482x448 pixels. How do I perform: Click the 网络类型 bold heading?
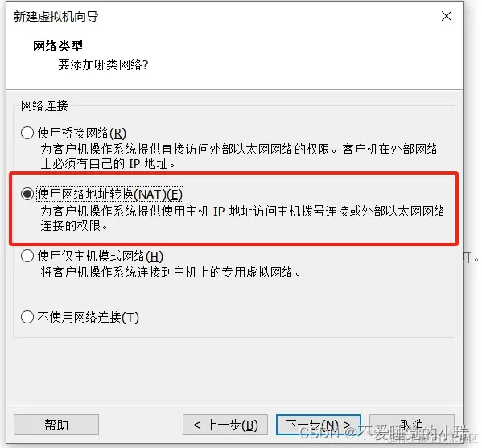tap(58, 46)
